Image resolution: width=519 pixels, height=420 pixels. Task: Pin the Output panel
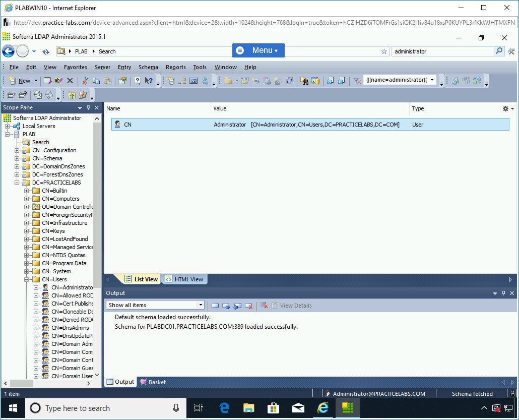pos(503,293)
